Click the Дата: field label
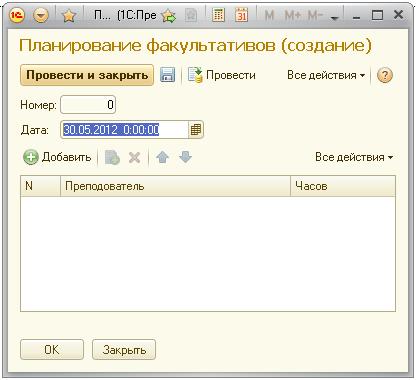Viewport: 418px width, 380px height. 34,130
